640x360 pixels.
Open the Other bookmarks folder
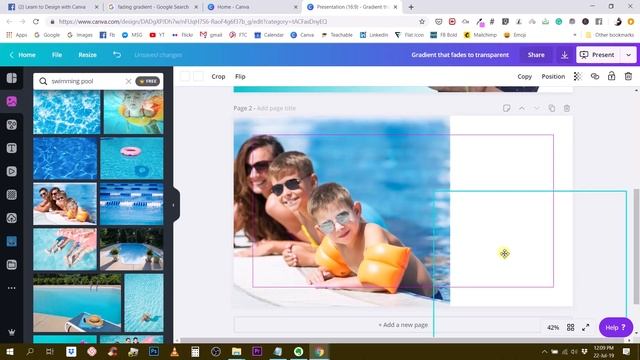(x=609, y=35)
